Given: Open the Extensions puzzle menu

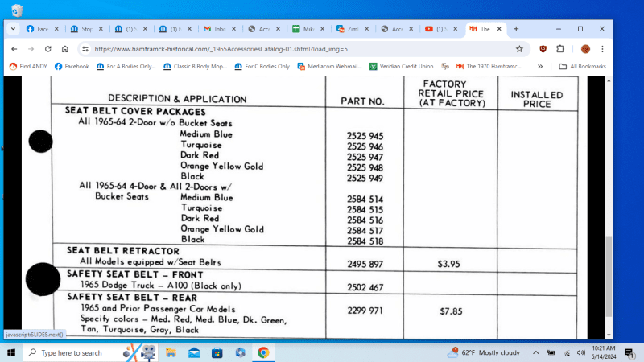Looking at the screenshot, I should coord(560,49).
